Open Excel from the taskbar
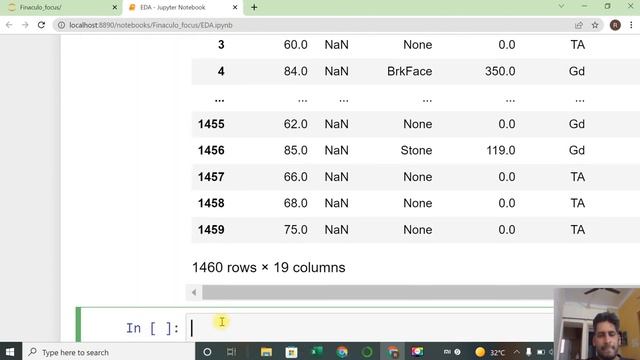 [x=317, y=352]
